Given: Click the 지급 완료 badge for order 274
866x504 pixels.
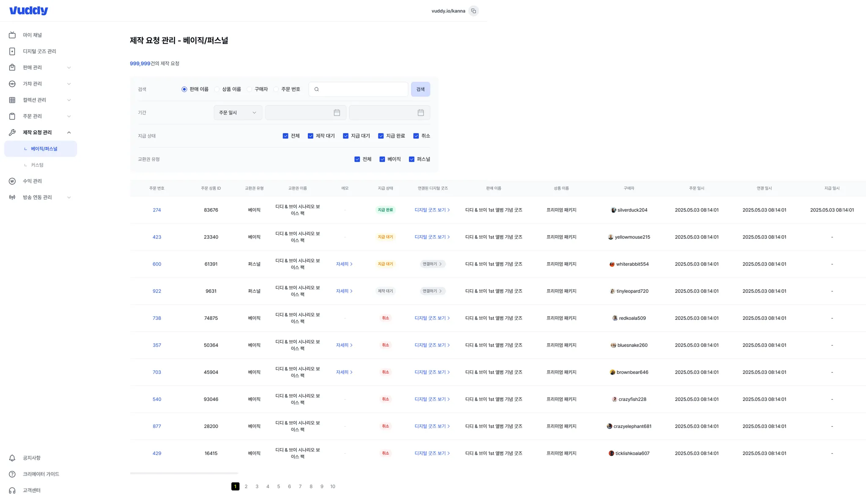Looking at the screenshot, I should point(385,210).
